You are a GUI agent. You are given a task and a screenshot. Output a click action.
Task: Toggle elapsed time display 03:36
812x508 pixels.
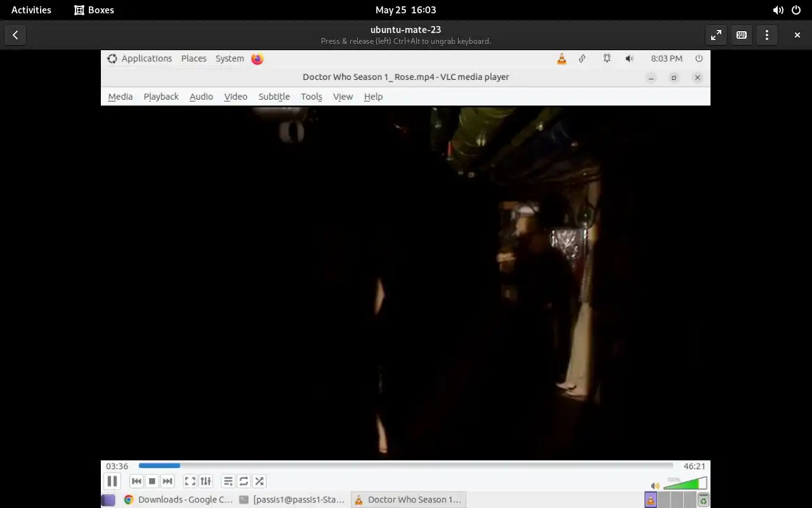pos(117,466)
